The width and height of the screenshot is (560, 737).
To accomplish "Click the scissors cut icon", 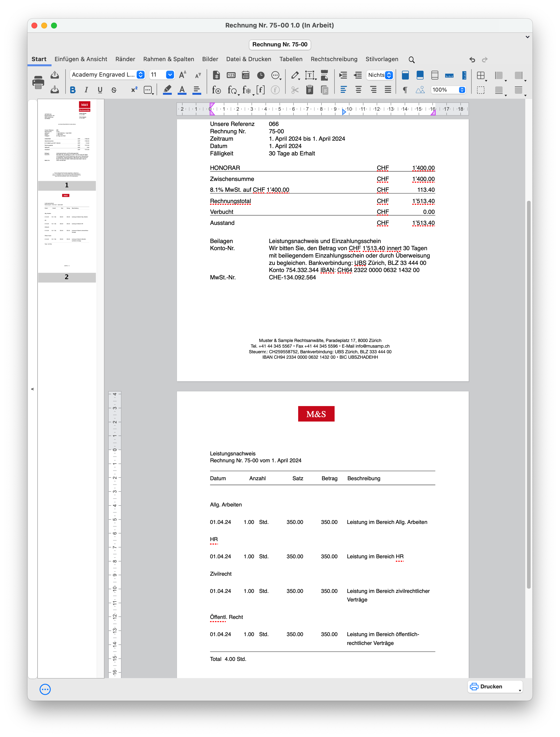I will (295, 90).
